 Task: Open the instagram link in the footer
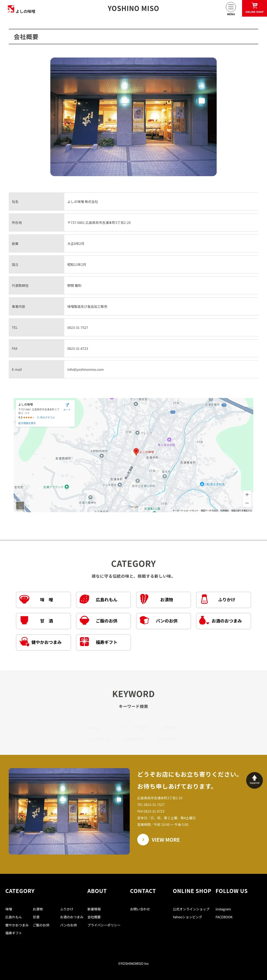[223, 909]
